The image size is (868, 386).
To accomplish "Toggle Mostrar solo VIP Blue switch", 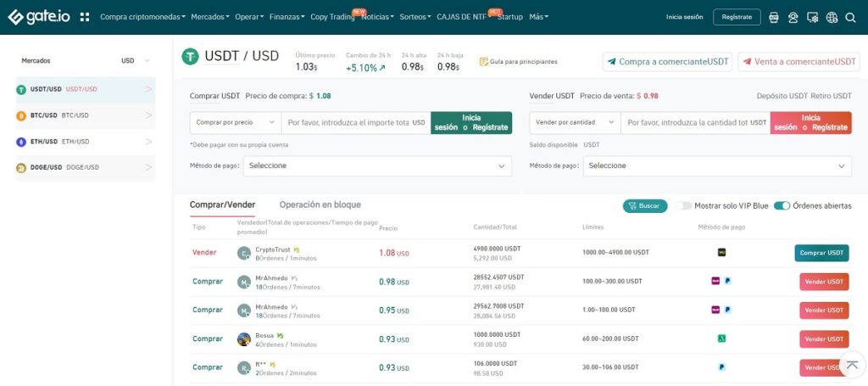I will (684, 206).
